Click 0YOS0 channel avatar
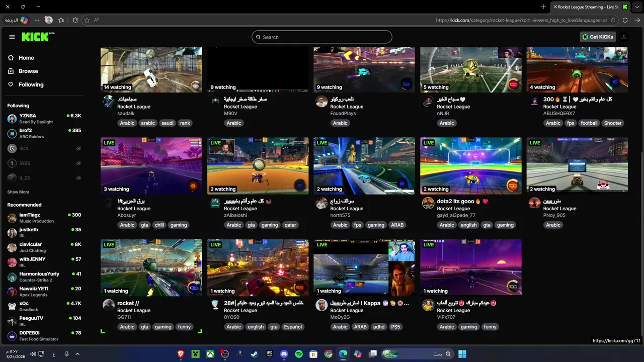The image size is (644, 362). 215,305
